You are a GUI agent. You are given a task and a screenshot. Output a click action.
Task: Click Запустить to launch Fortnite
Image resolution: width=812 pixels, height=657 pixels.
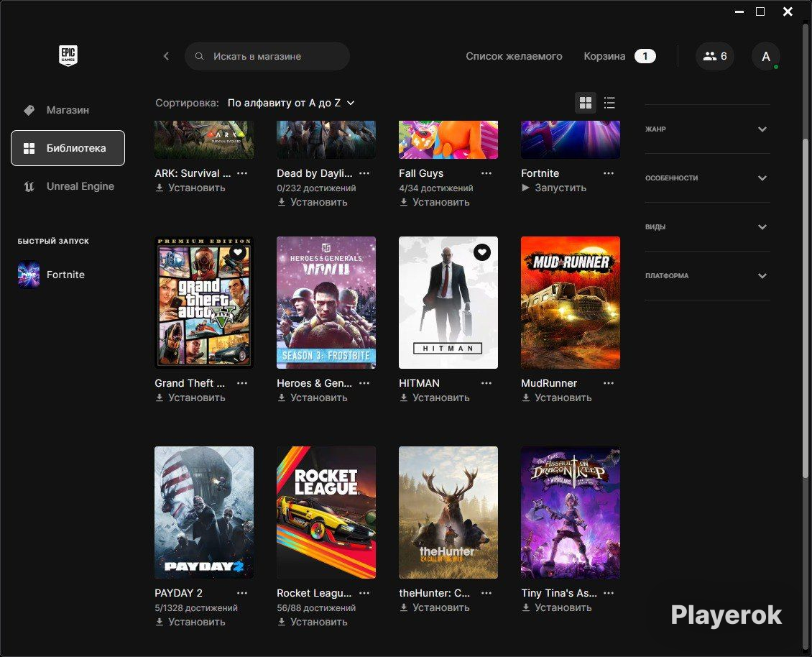pos(554,188)
